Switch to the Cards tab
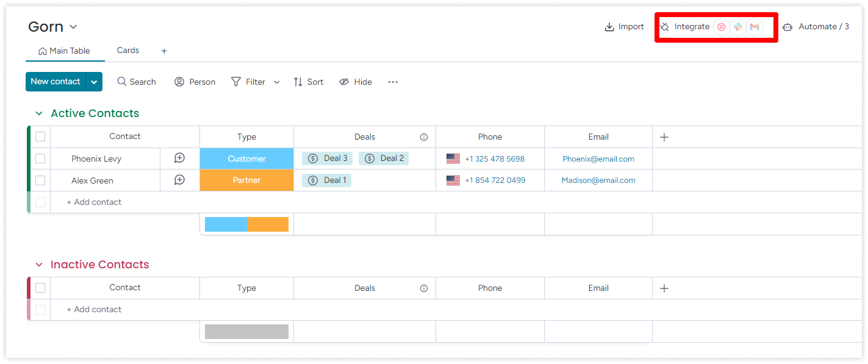The height and width of the screenshot is (364, 868). [128, 51]
